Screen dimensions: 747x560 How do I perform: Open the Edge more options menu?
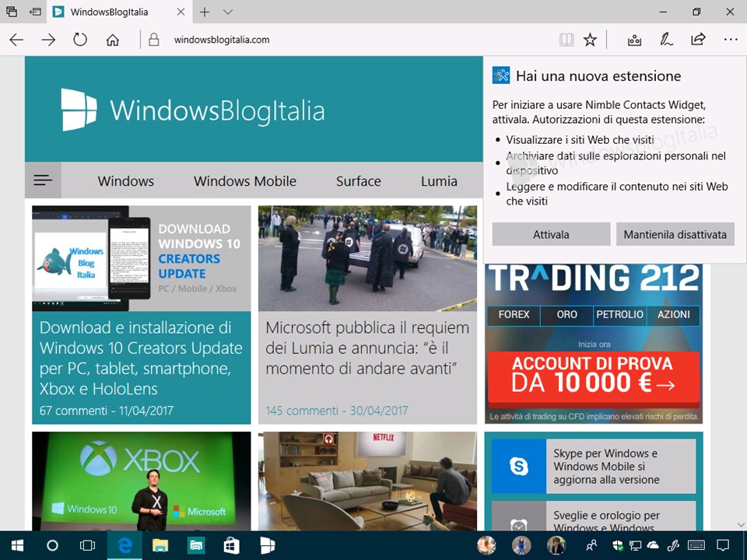[x=731, y=40]
